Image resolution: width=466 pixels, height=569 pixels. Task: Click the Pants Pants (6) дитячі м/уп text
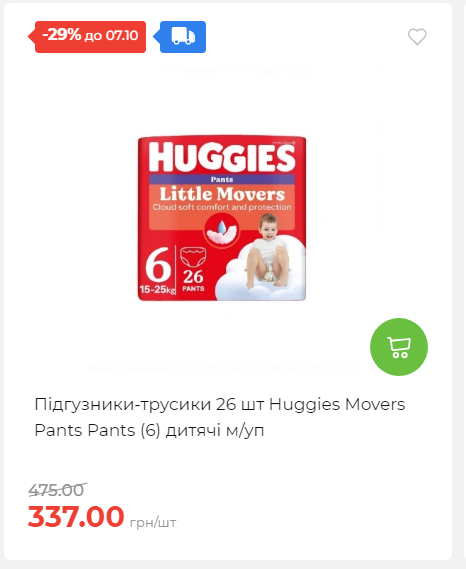[149, 430]
